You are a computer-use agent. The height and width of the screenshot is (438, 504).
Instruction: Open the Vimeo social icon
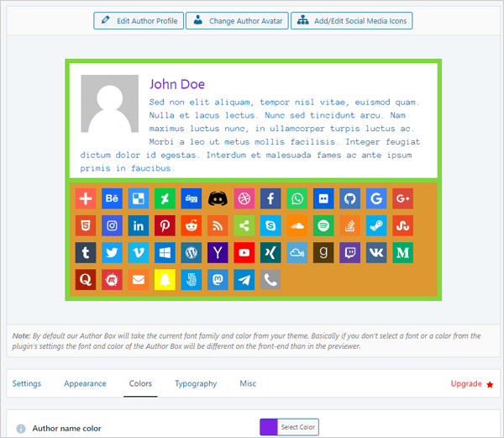139,253
